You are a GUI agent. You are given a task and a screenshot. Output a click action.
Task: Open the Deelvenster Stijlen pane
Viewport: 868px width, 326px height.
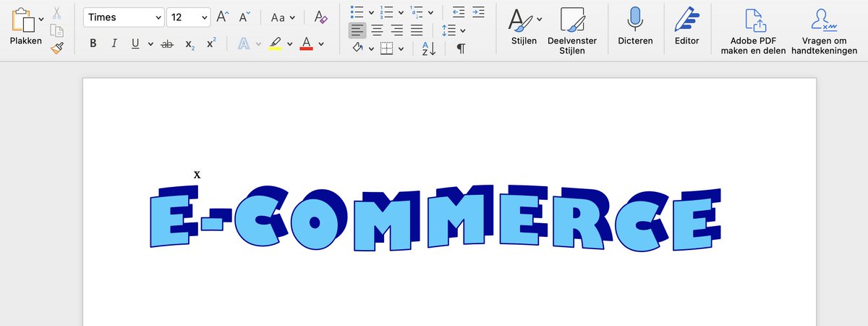point(572,30)
